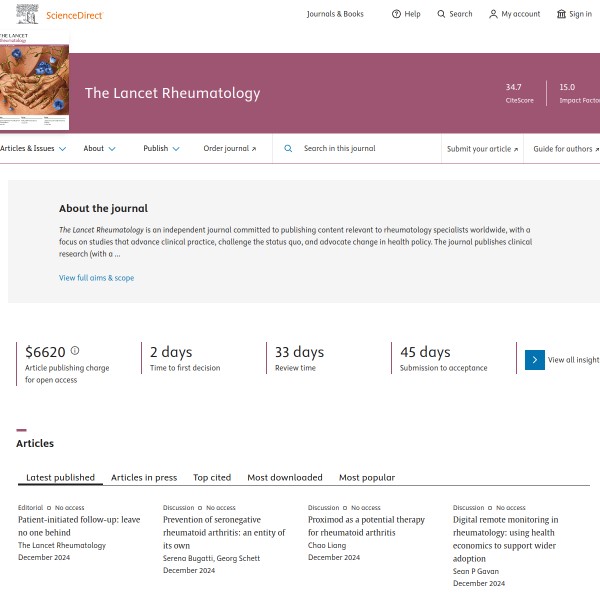The height and width of the screenshot is (600, 600).
Task: Click info icon next to $6620
Action: 75,351
